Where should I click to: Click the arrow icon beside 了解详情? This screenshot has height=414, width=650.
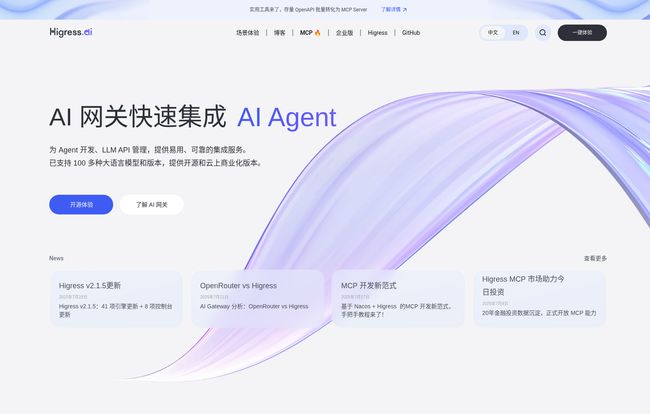[x=405, y=10]
